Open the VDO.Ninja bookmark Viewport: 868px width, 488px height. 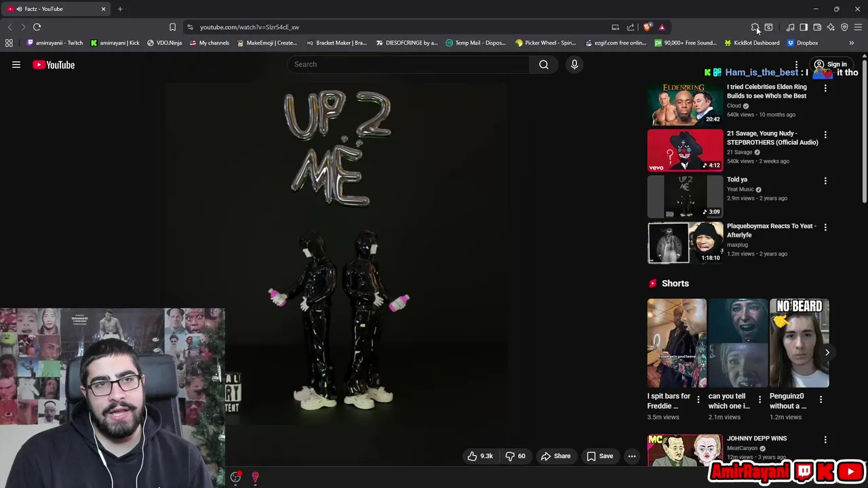coord(164,43)
